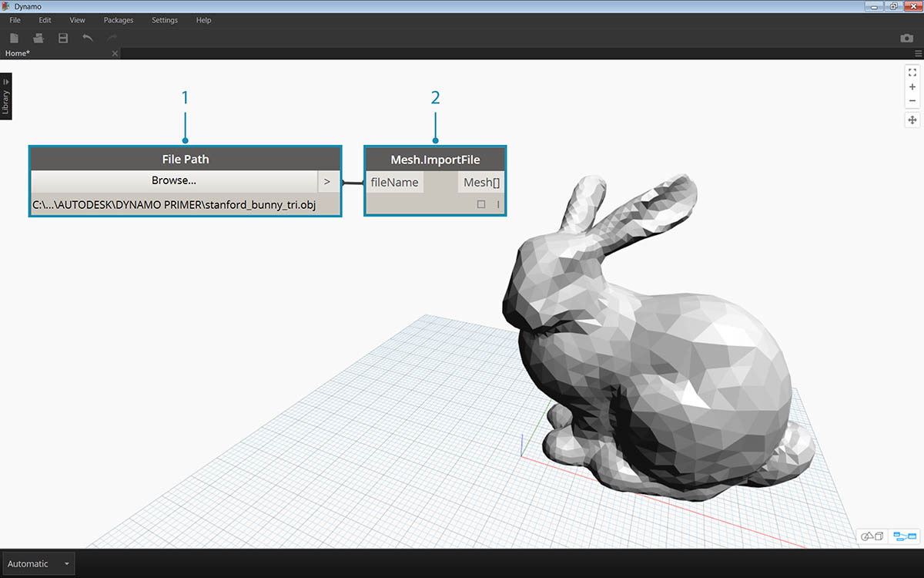Expand the File Path node options chevron

(x=326, y=181)
